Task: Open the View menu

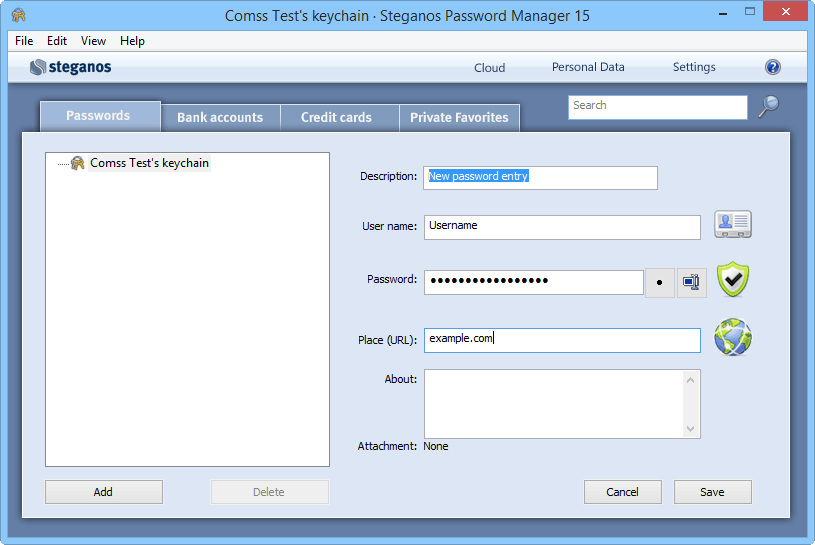Action: tap(94, 41)
